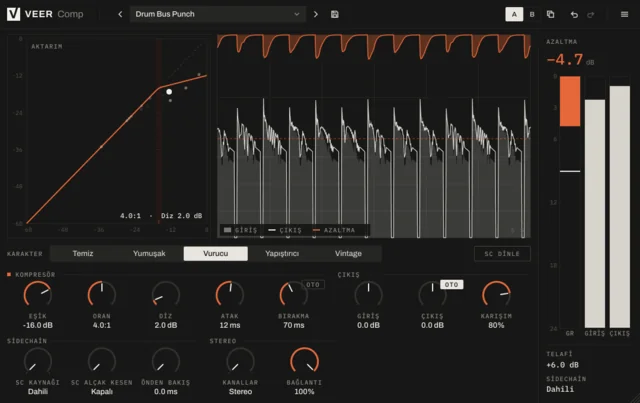Toggle GİRİŞ trace in graph legend
Image resolution: width=640 pixels, height=403 pixels.
(240, 230)
